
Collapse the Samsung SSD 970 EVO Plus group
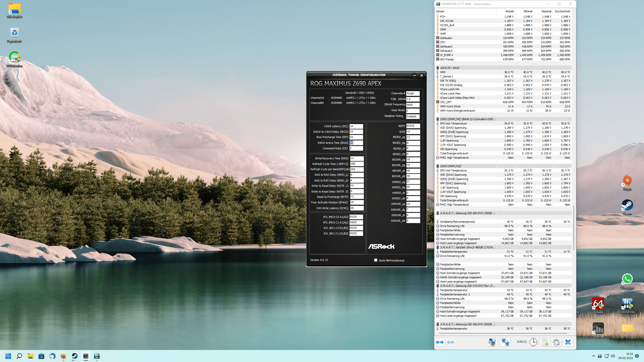pos(467,286)
